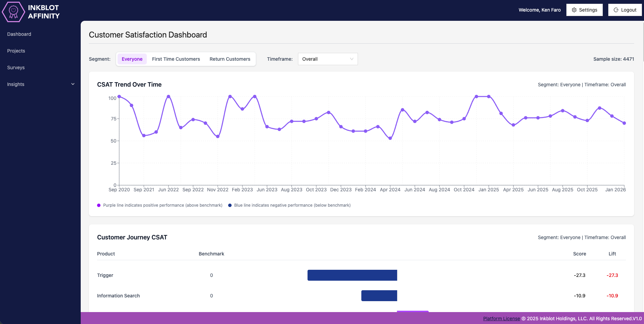This screenshot has height=324, width=644.
Task: Open the Platform License link
Action: pyautogui.click(x=501, y=319)
